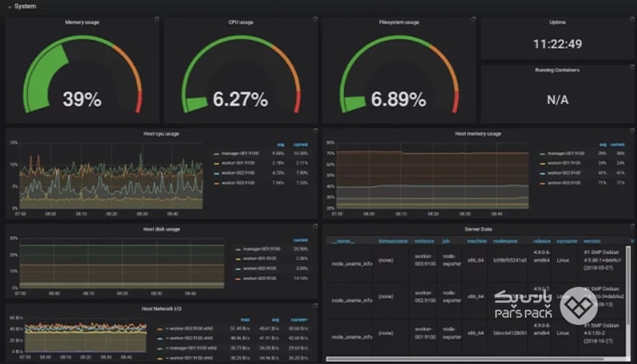This screenshot has height=364, width=637.
Task: Sort Server Data table by instance column
Action: pos(424,241)
